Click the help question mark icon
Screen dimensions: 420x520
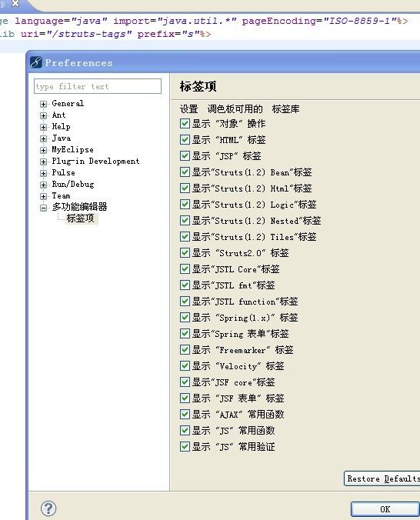click(x=48, y=508)
